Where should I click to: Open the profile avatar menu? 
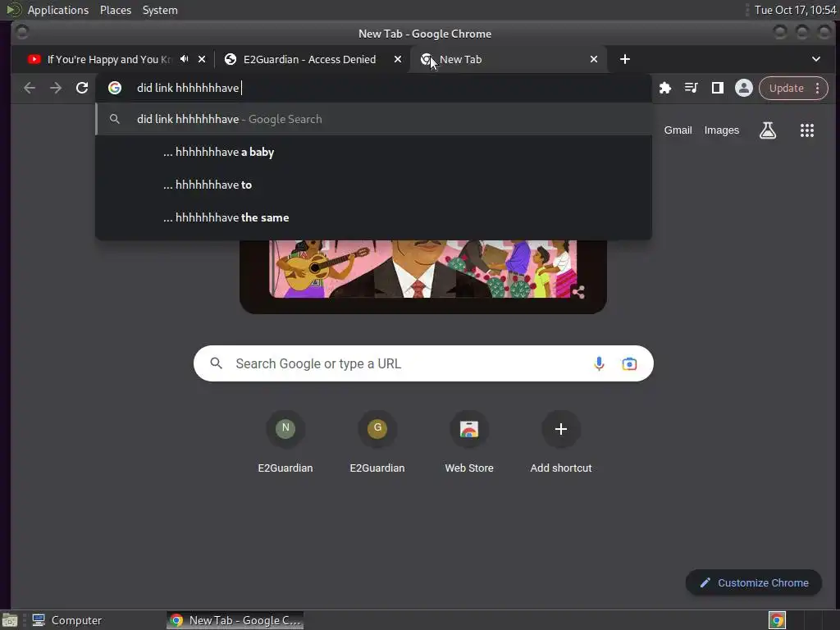pos(743,88)
